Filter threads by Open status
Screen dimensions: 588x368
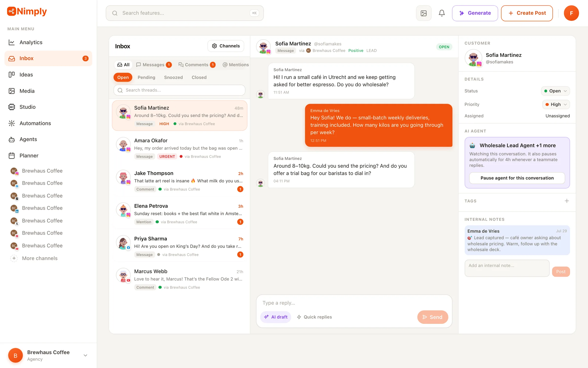pos(123,77)
